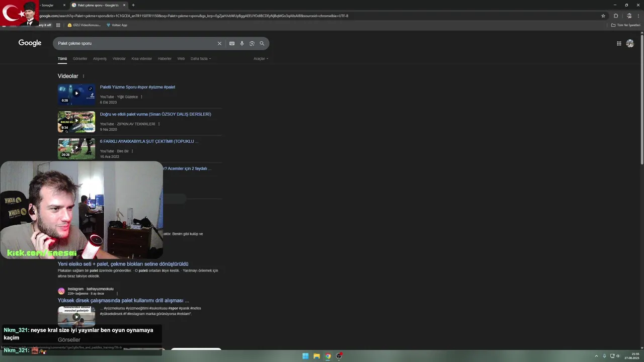
Task: Open 'Yüksek dirsek çalışmasında palet kullanımı' result
Action: click(123, 301)
